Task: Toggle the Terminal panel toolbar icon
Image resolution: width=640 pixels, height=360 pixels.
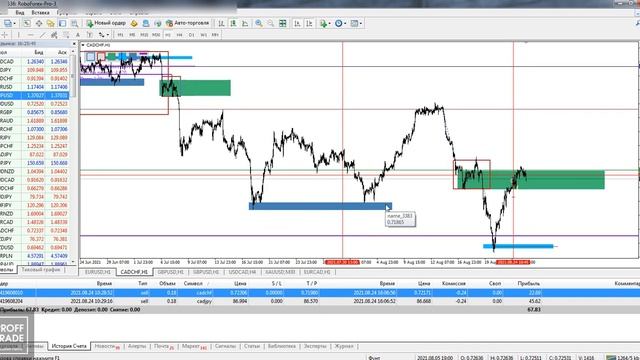Action: [62, 24]
